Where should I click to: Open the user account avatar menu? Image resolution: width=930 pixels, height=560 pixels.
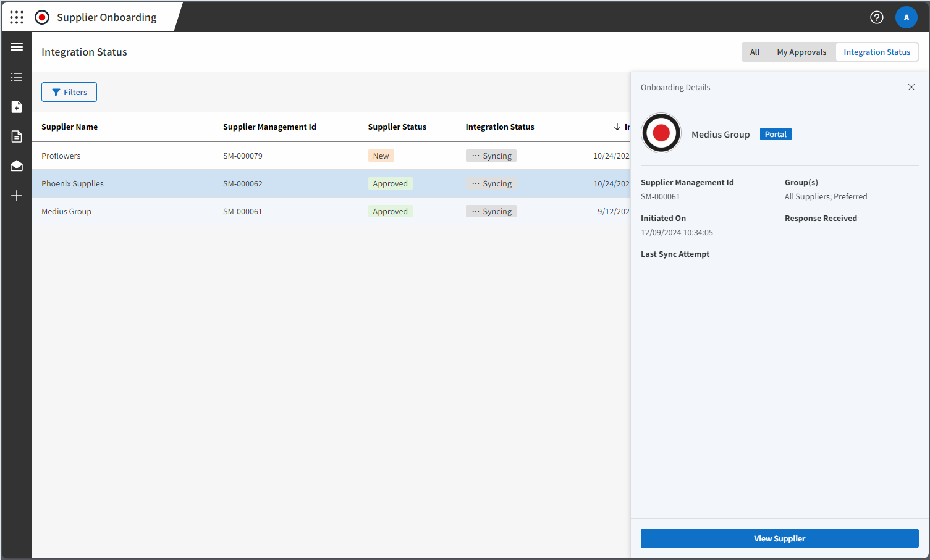(x=907, y=17)
